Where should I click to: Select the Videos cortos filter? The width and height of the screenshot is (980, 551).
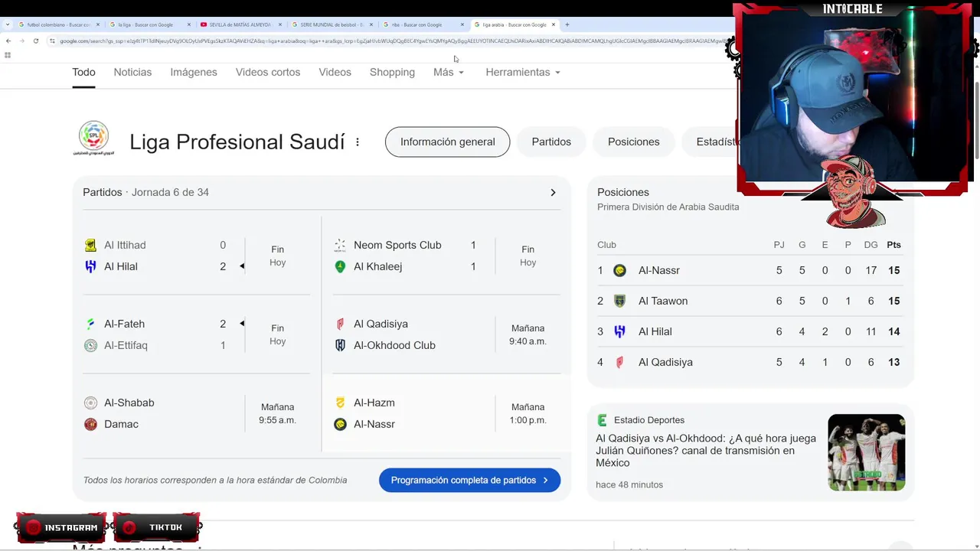coord(268,72)
